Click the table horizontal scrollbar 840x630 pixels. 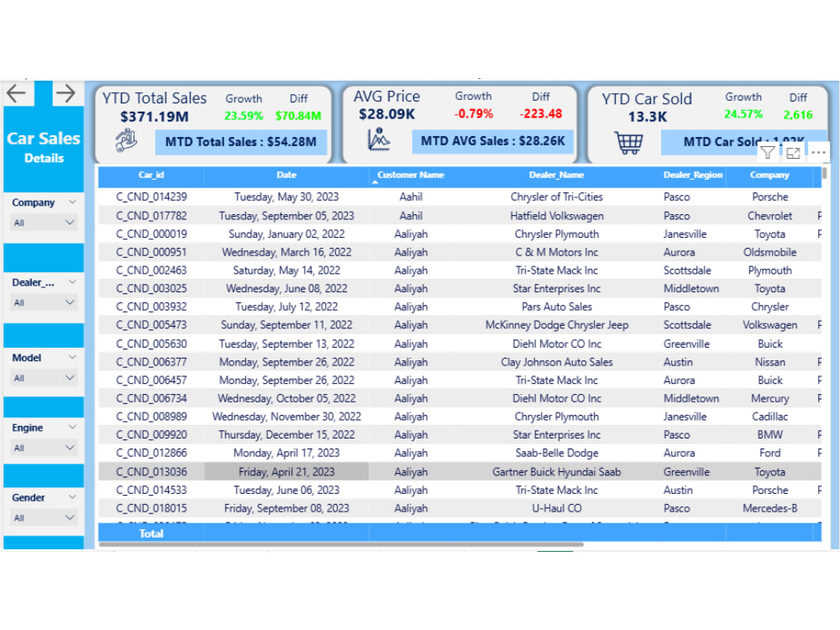tap(341, 544)
